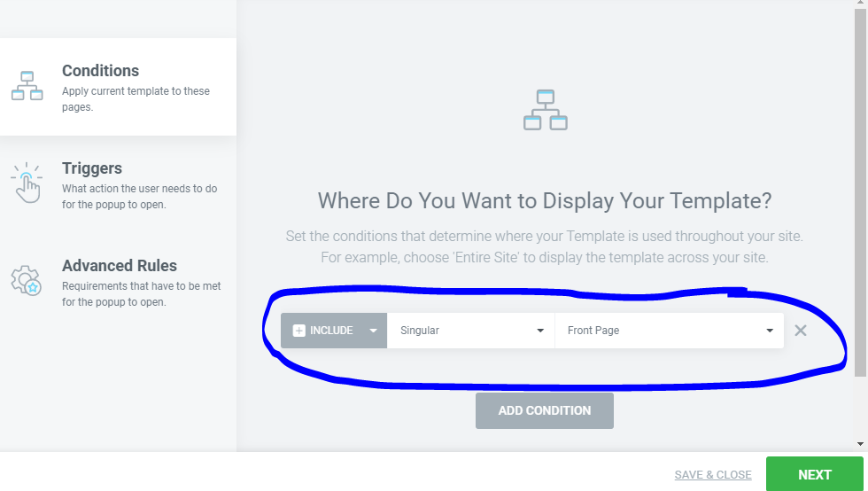
Task: Click the text 'Requirements that have to be met'
Action: (x=141, y=286)
